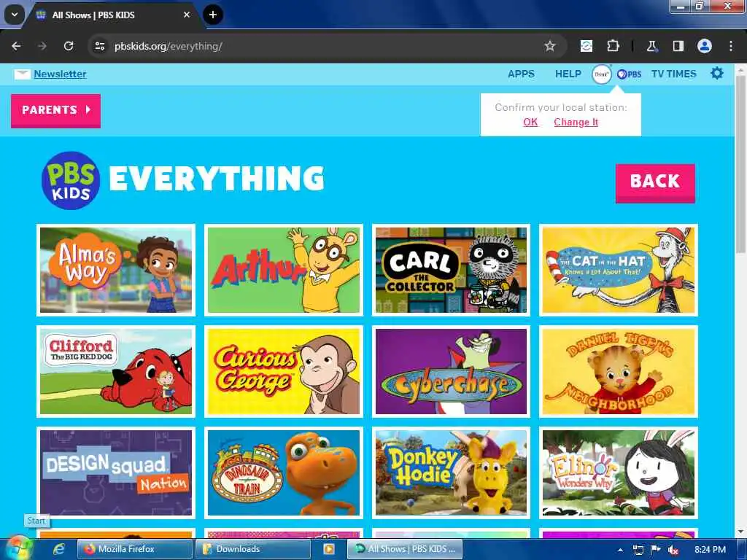Open the Cyberchase show thumbnail
The height and width of the screenshot is (560, 747).
coord(451,371)
